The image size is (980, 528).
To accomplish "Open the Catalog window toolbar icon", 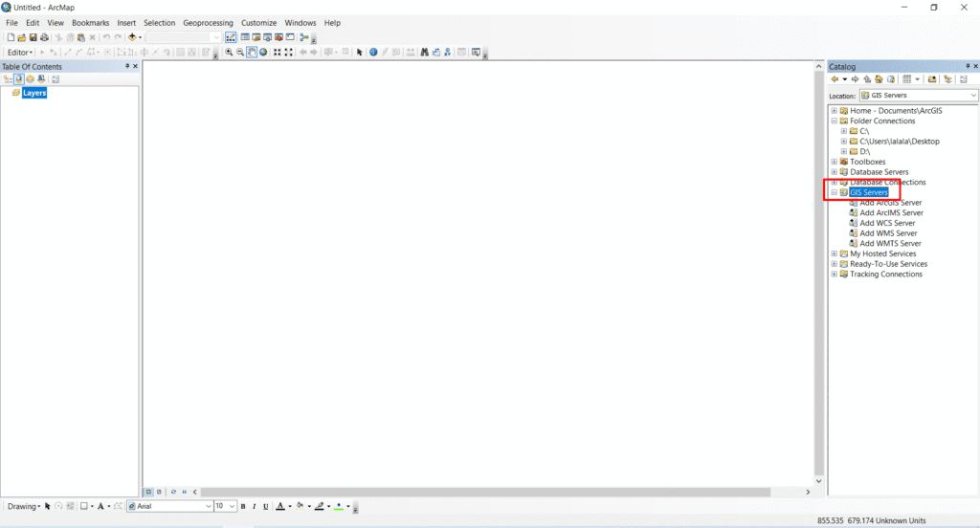I will [256, 37].
